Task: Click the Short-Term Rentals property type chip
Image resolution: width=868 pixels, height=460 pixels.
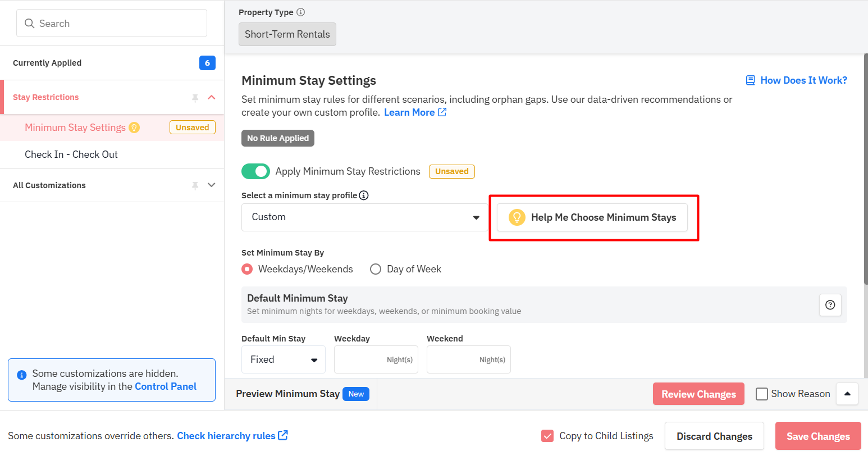Action: point(287,34)
